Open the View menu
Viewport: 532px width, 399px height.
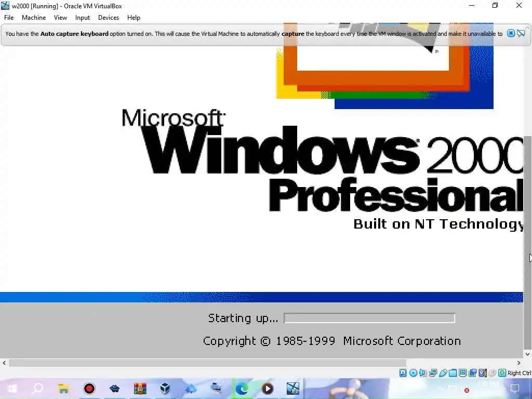pyautogui.click(x=60, y=18)
